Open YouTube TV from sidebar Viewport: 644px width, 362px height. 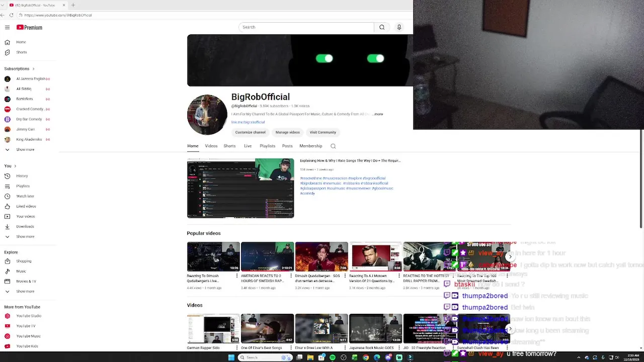click(x=26, y=326)
